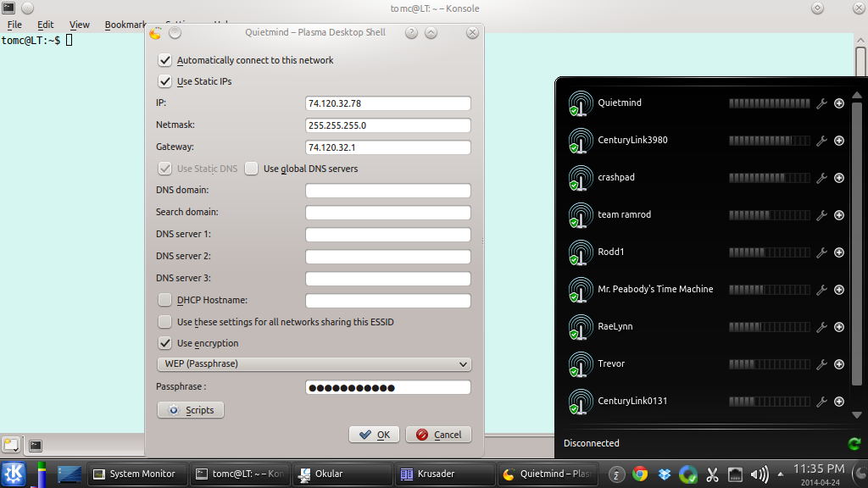Refresh the wireless network list

(x=854, y=443)
